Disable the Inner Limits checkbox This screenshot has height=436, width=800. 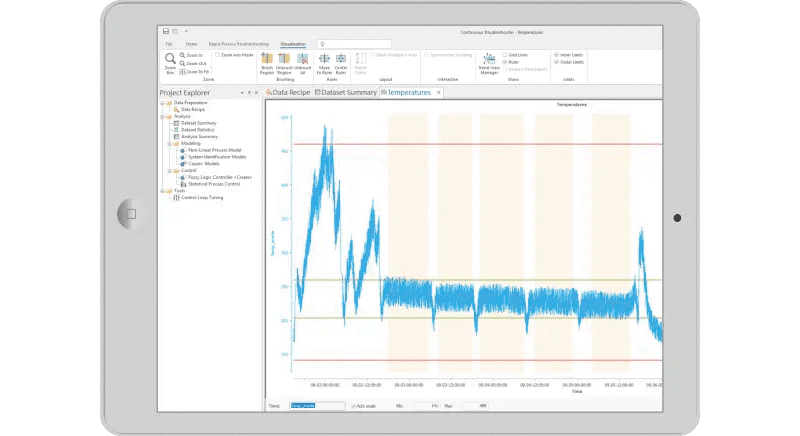coord(557,54)
